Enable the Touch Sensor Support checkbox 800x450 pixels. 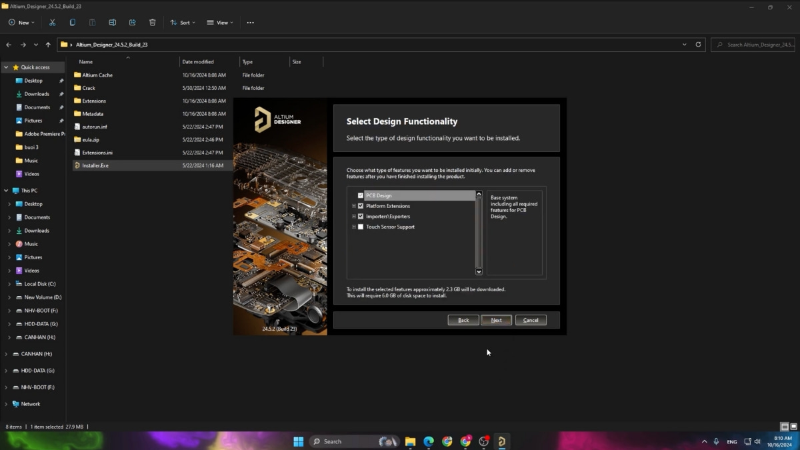361,227
